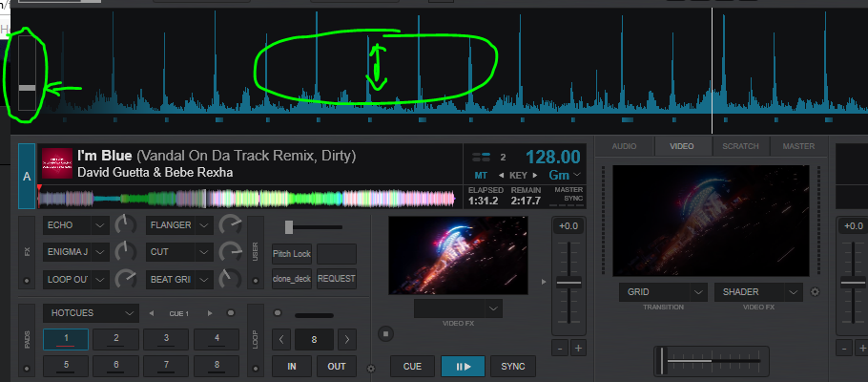Halve the loop length left of 8
Viewport: 868px width, 382px height.
click(281, 339)
